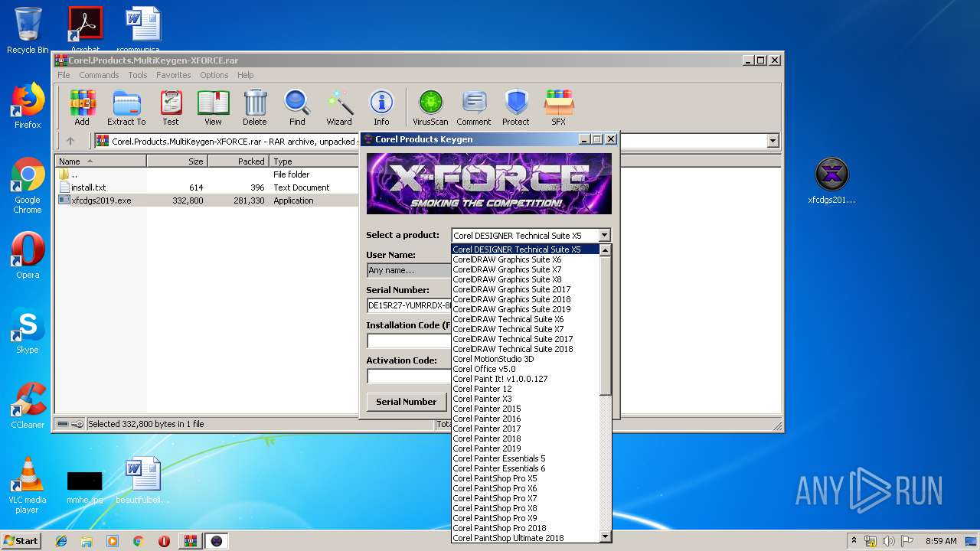The height and width of the screenshot is (551, 980).
Task: Open the Commands menu
Action: 99,75
